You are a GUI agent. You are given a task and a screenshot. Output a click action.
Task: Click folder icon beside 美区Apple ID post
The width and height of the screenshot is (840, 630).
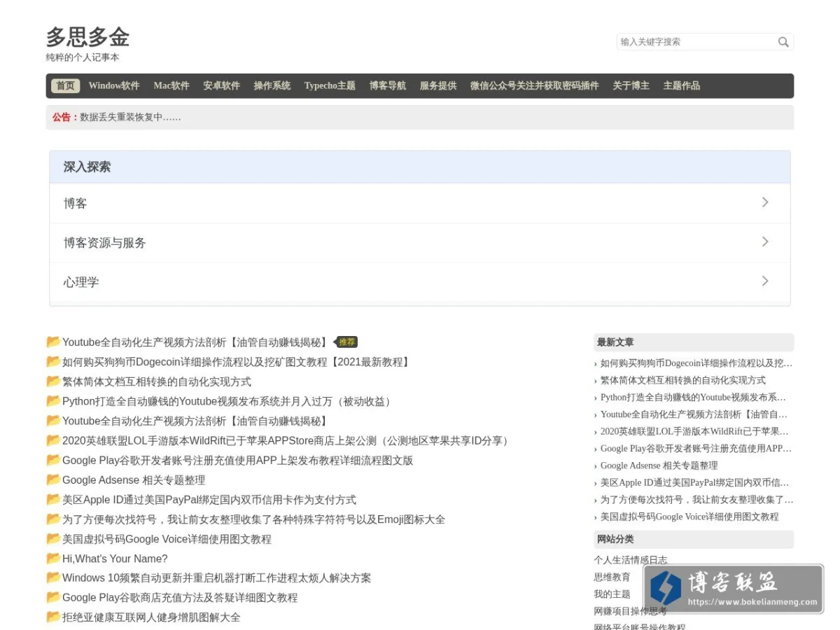[x=53, y=498]
